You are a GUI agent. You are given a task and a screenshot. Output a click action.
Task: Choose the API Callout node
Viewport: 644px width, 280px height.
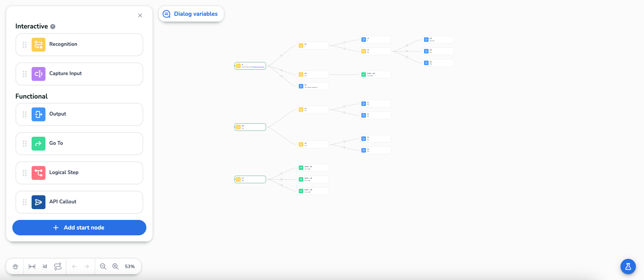pyautogui.click(x=79, y=202)
